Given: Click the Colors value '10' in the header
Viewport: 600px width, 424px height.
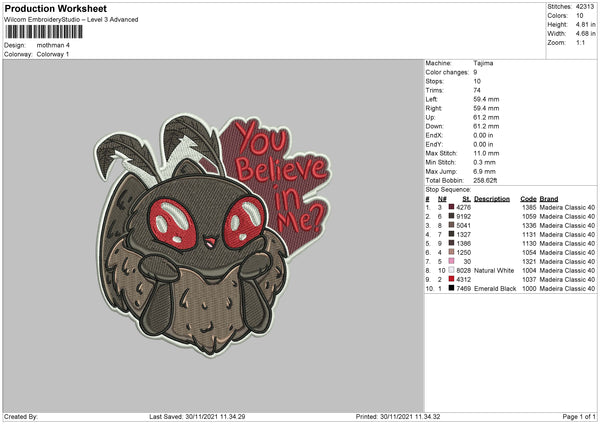Looking at the screenshot, I should [580, 16].
